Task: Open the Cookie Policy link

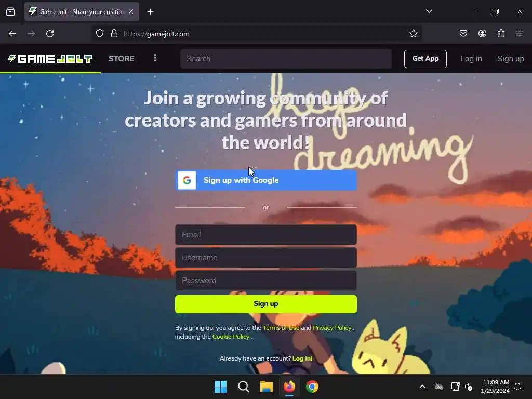Action: (x=231, y=337)
